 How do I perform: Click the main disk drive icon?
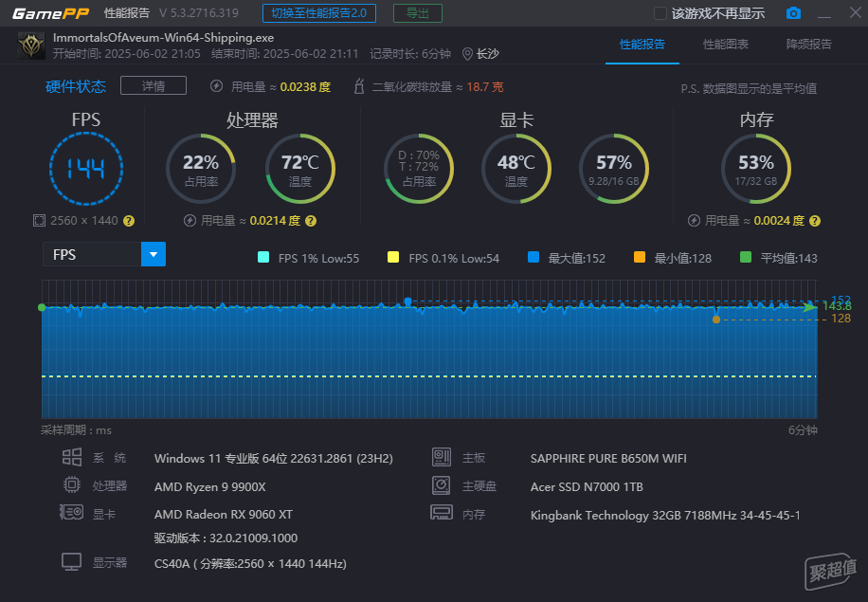pyautogui.click(x=442, y=485)
